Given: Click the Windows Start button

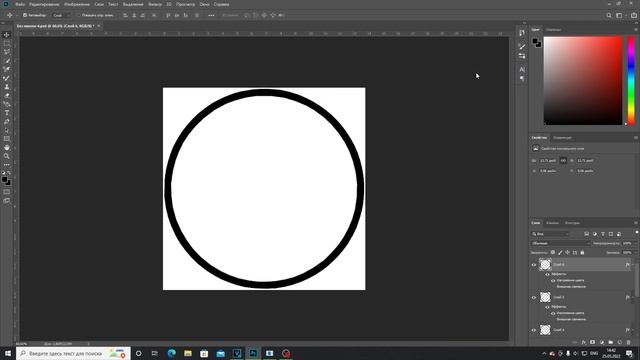Looking at the screenshot, I should (x=8, y=353).
